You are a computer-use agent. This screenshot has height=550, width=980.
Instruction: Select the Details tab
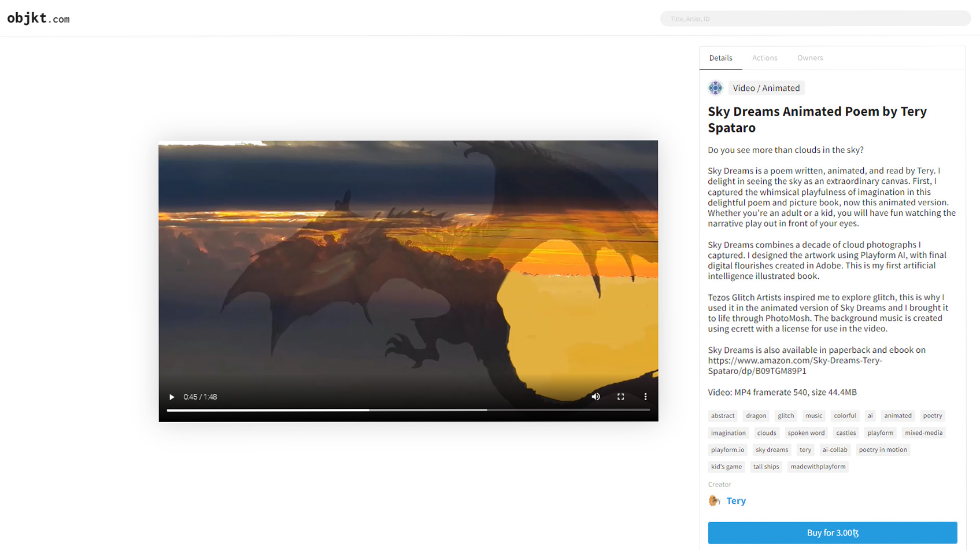pos(720,58)
